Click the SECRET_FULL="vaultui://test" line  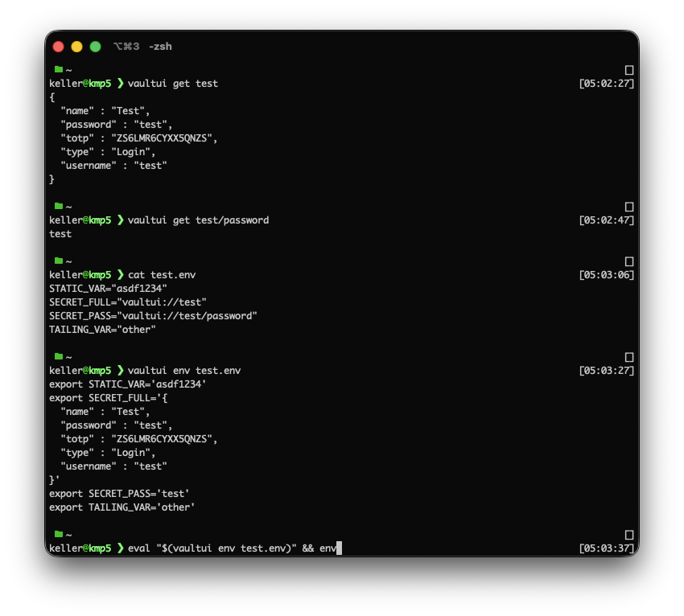tap(128, 302)
